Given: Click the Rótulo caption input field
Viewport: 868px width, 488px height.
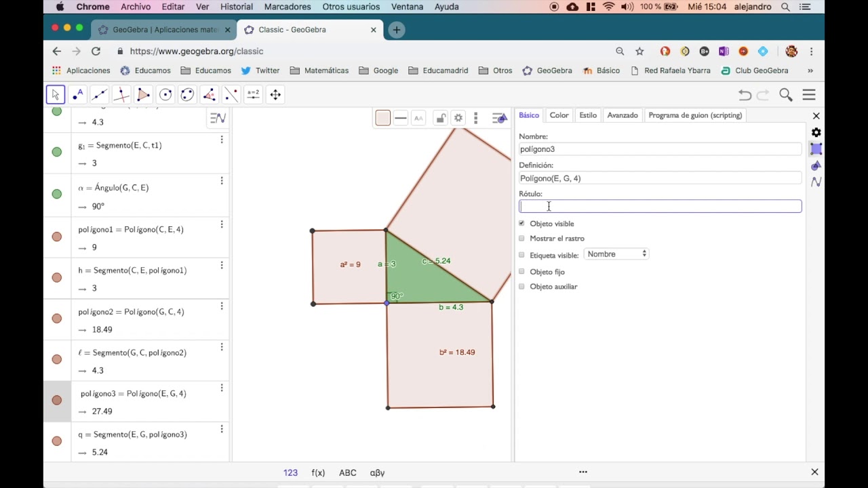Looking at the screenshot, I should point(660,206).
